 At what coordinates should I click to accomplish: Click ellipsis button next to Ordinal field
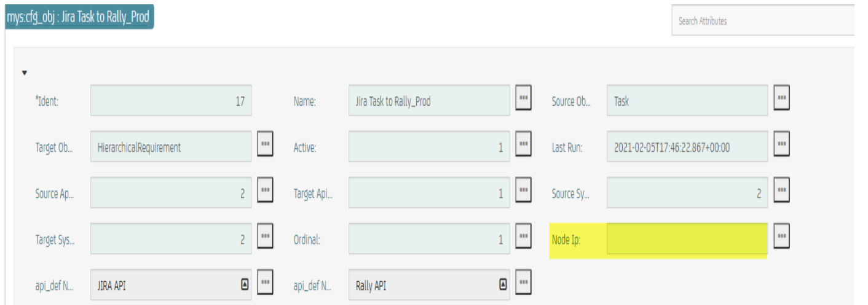coord(523,237)
